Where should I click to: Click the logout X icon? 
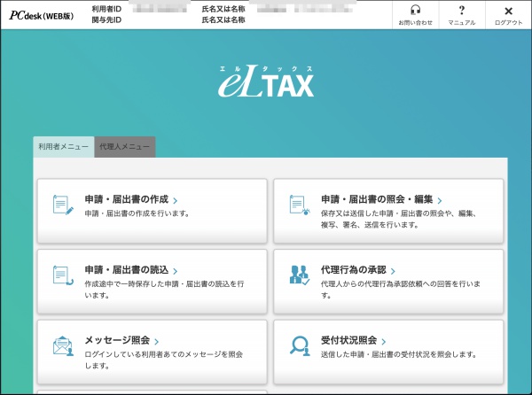pyautogui.click(x=508, y=12)
